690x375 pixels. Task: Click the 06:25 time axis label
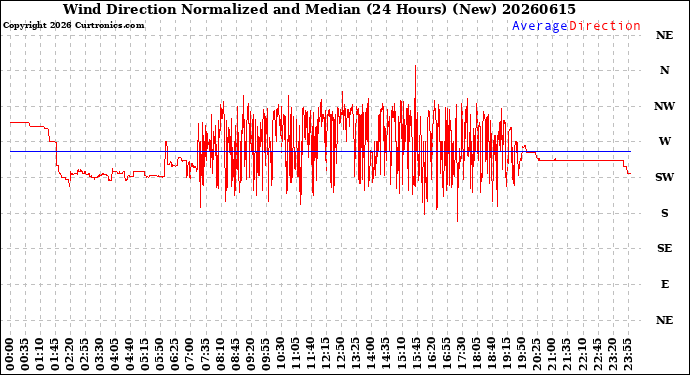click(x=176, y=355)
